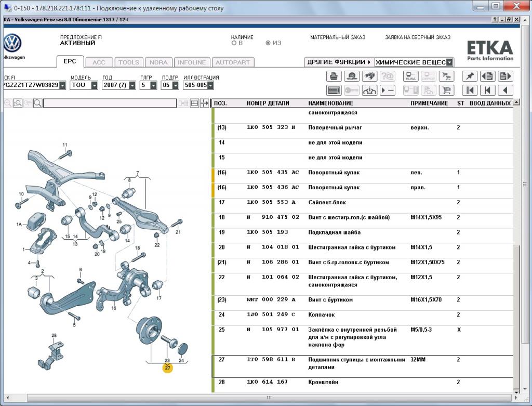532x406 pixels.
Task: Open the binoculars search tool
Action: (x=369, y=76)
